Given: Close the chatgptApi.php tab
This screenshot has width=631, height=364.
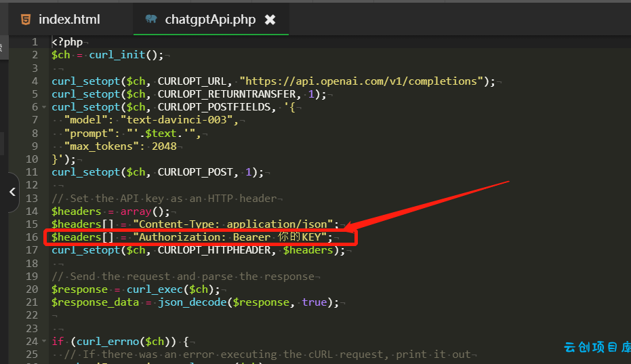Looking at the screenshot, I should point(270,20).
